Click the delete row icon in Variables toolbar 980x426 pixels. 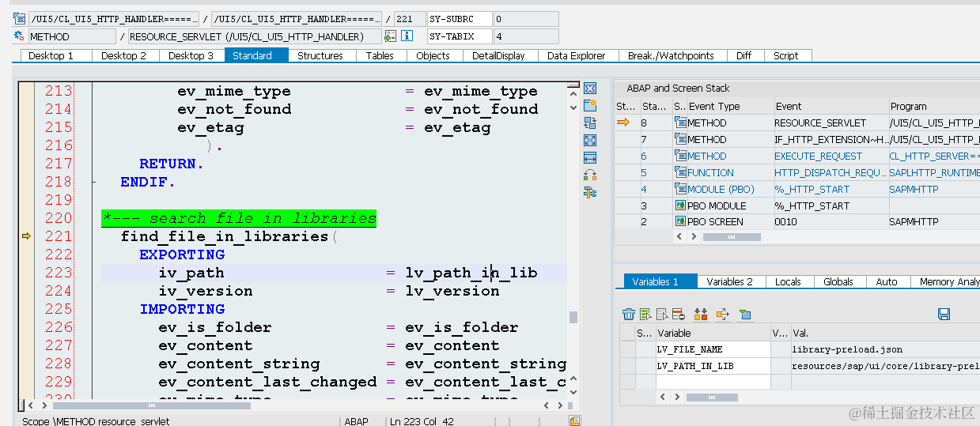click(678, 315)
